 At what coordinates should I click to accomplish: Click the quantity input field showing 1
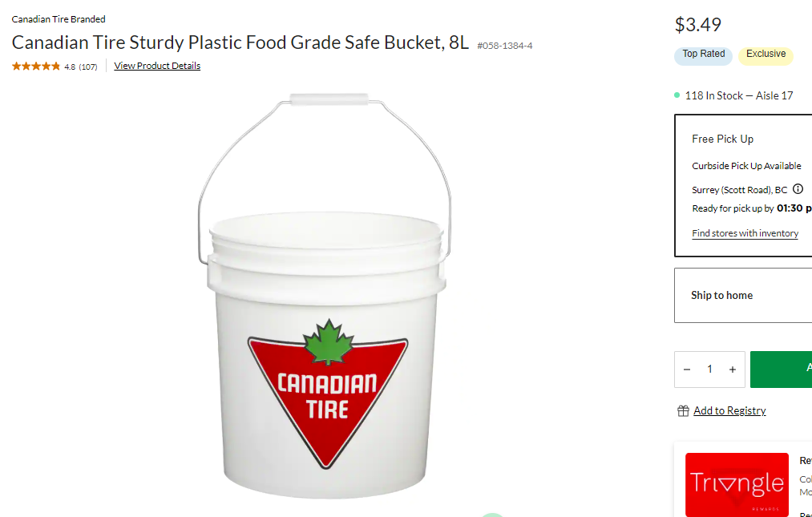[709, 370]
